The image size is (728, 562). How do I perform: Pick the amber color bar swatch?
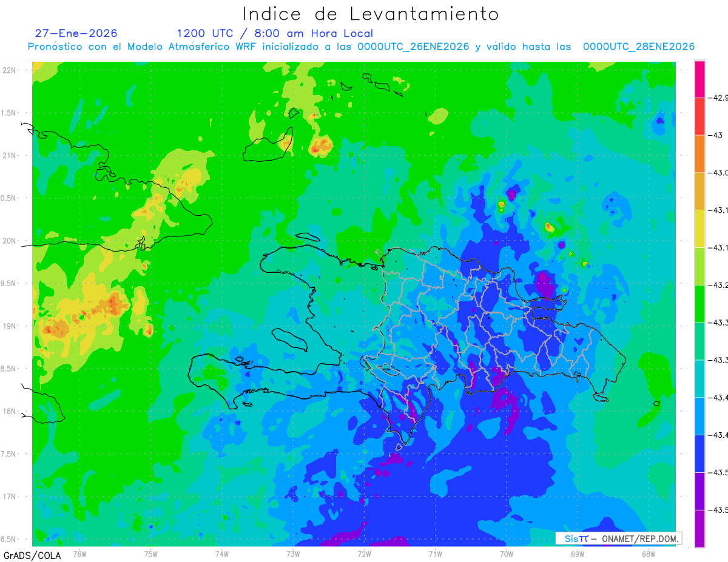(x=699, y=191)
